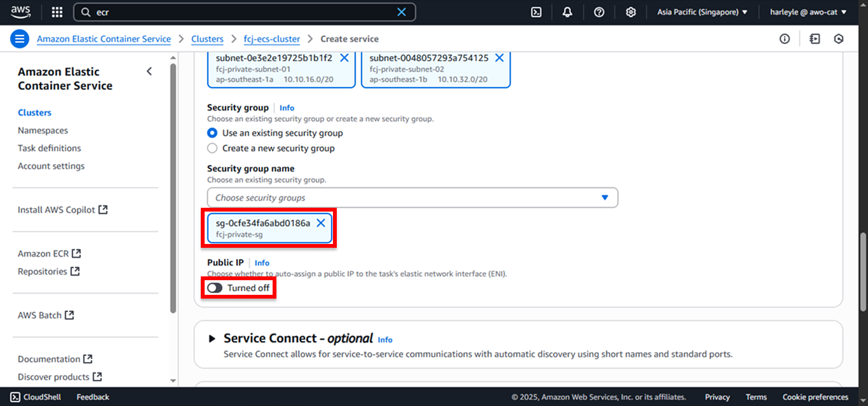The image size is (868, 406).
Task: Click the Create service breadcrumb text
Action: [x=349, y=39]
